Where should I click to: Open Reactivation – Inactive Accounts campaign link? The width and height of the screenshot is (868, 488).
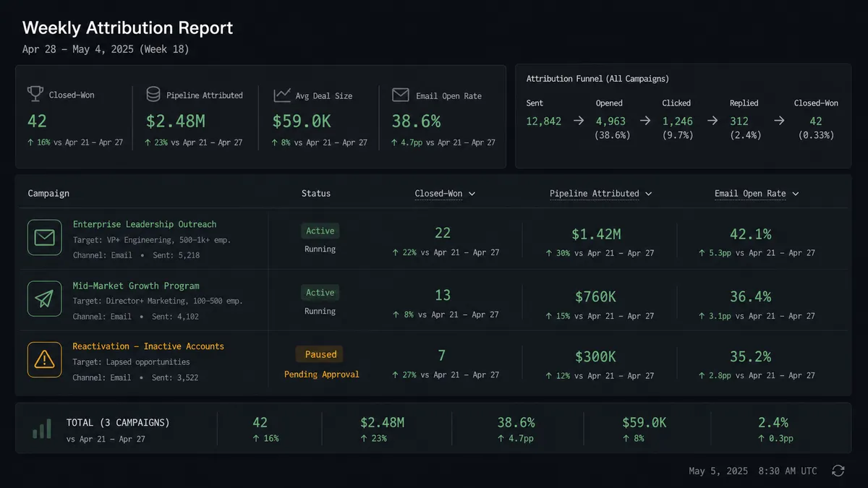[148, 346]
